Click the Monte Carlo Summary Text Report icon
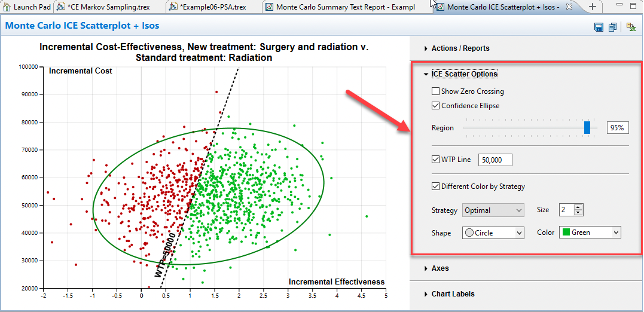644x312 pixels. (269, 7)
